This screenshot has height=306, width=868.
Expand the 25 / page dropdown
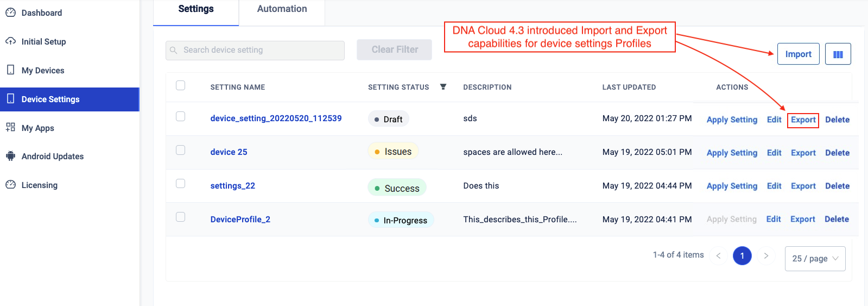pyautogui.click(x=815, y=259)
